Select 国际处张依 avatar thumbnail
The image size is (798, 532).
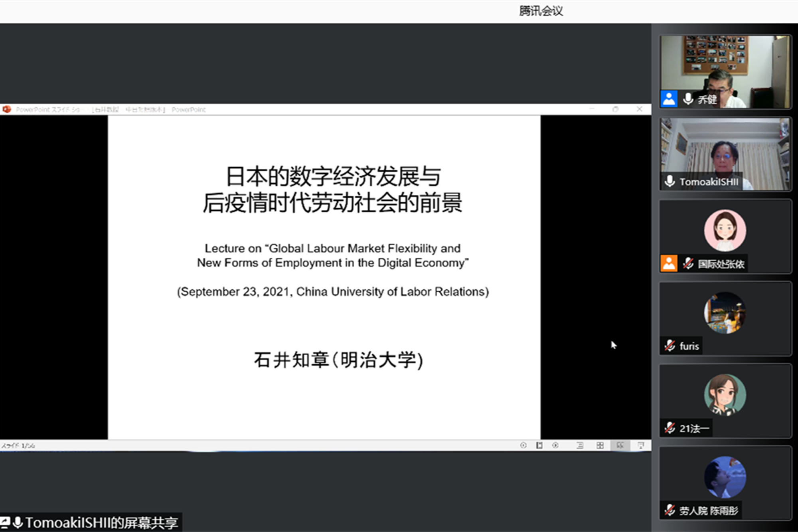(x=725, y=231)
